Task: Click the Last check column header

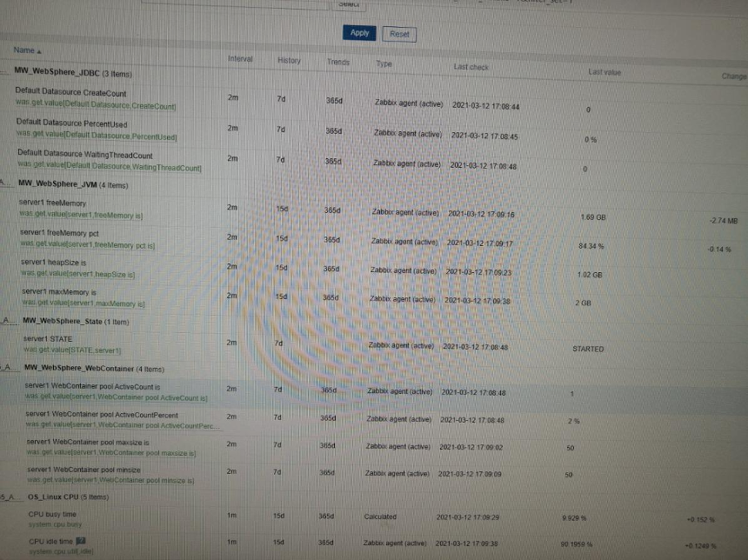Action: pyautogui.click(x=471, y=67)
